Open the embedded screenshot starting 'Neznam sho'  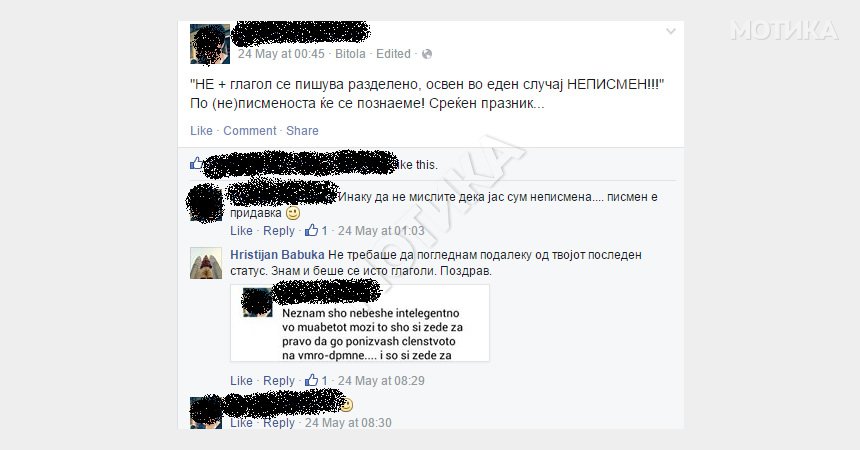click(x=360, y=323)
